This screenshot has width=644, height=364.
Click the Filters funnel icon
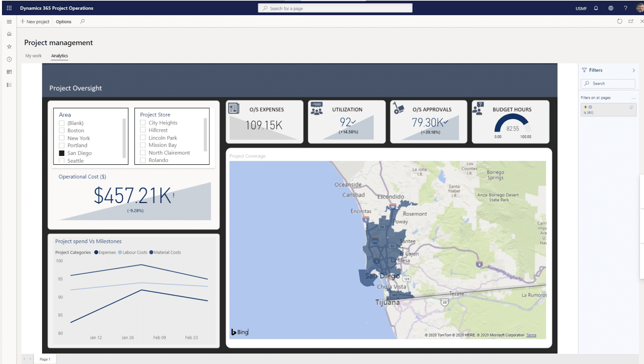[x=584, y=70]
